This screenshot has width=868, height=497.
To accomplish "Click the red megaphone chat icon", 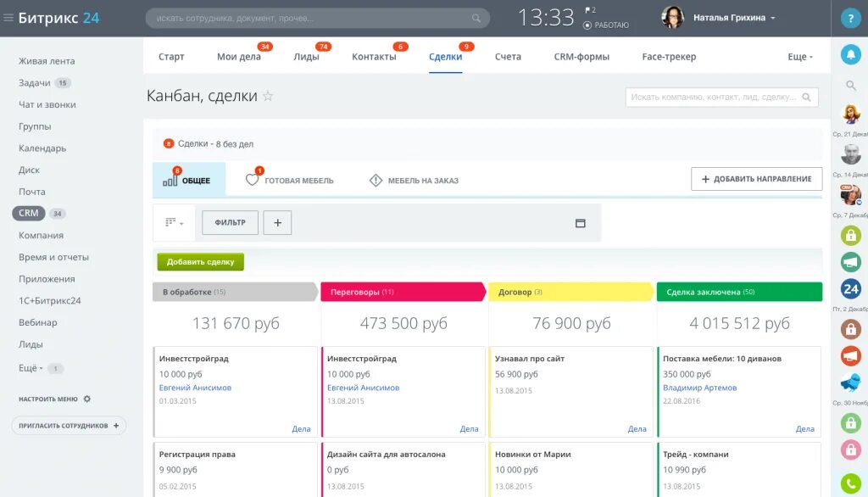I will [851, 355].
